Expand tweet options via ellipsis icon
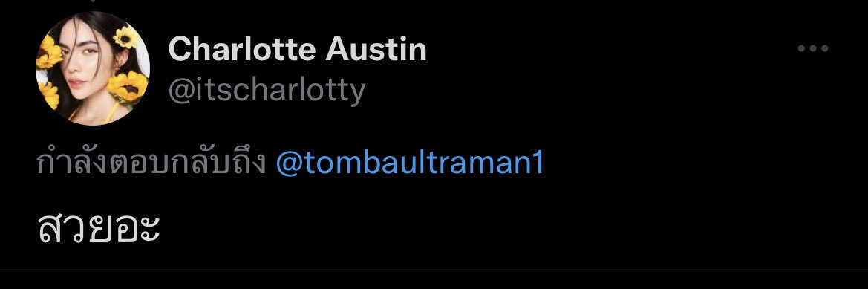This screenshot has width=868, height=289. coord(812,49)
